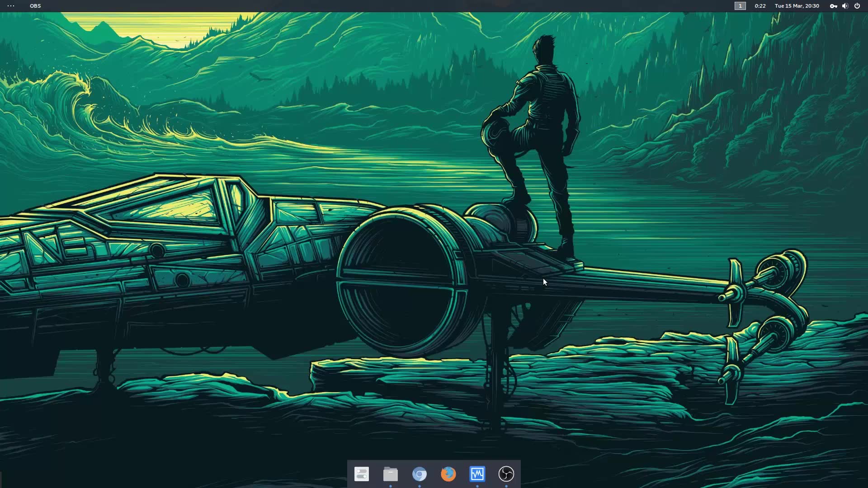Select workspace indicator number 1
This screenshot has height=488, width=868.
(740, 6)
